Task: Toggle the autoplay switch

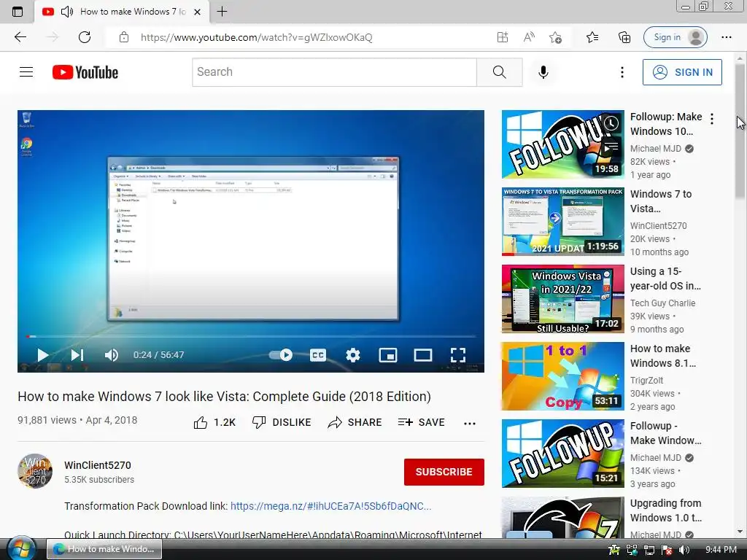Action: pos(281,355)
